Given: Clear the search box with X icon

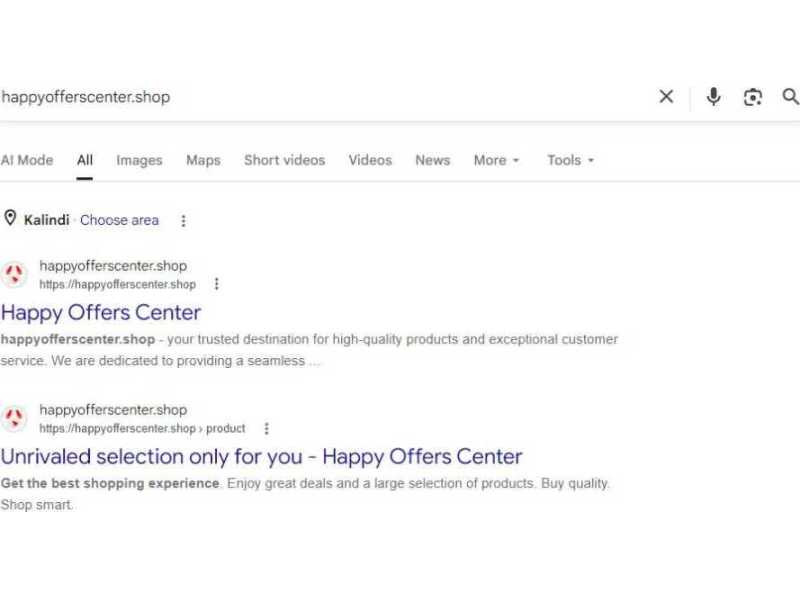Looking at the screenshot, I should (666, 96).
